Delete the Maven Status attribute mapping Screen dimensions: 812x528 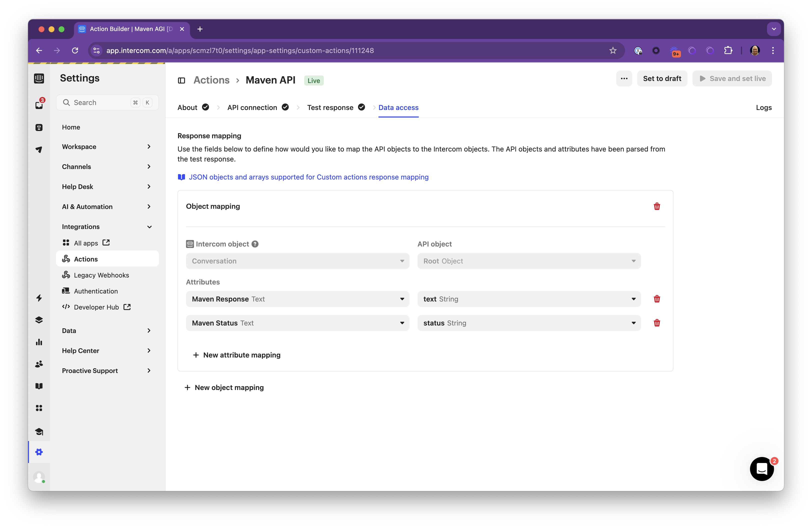click(656, 323)
